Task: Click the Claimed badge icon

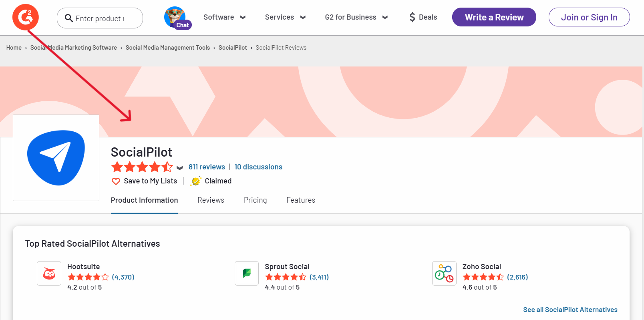Action: [x=196, y=181]
